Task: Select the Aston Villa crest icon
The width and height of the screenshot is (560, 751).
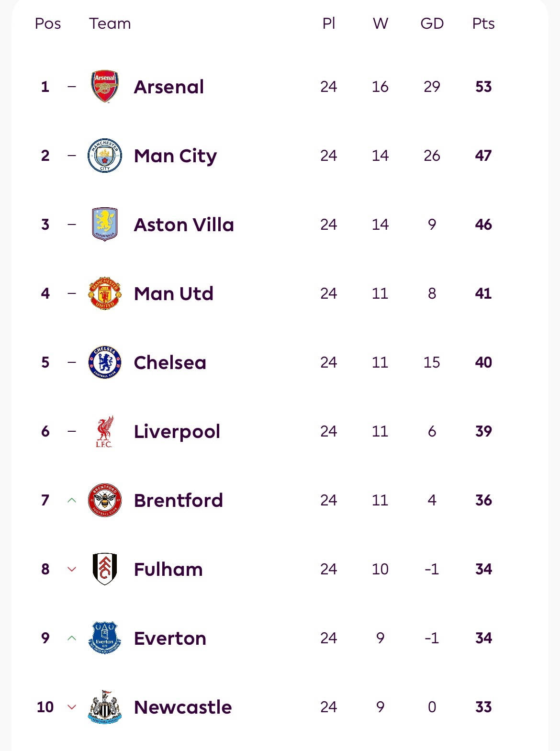Action: coord(105,224)
